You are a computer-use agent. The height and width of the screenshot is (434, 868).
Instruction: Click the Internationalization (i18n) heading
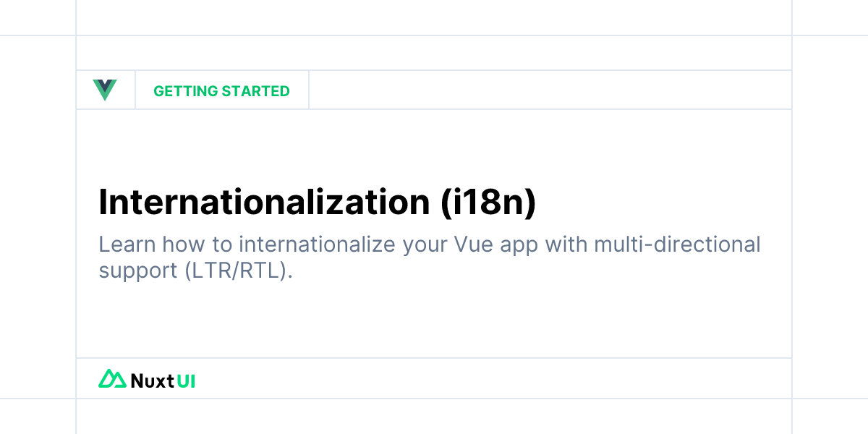pos(317,203)
